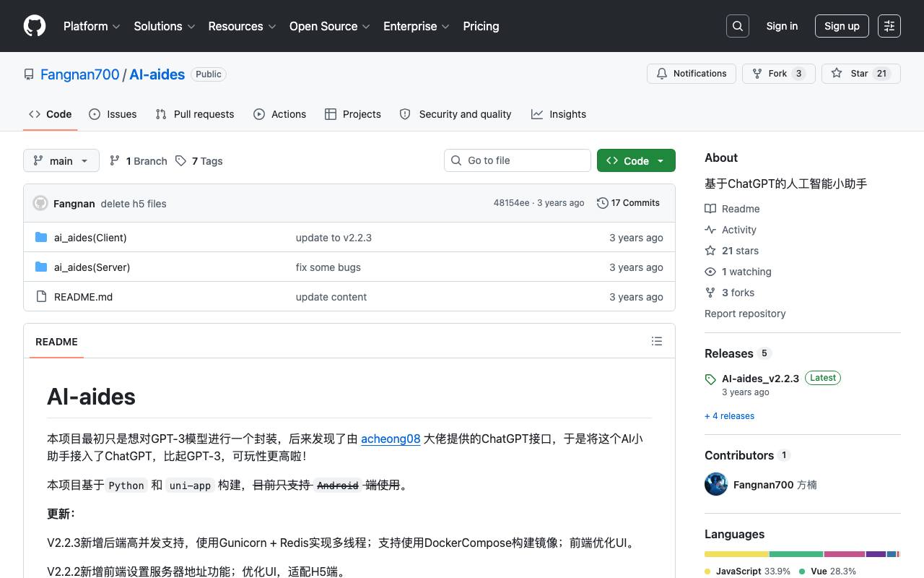Click commit hash 48154ee
The height and width of the screenshot is (578, 924).
[511, 203]
